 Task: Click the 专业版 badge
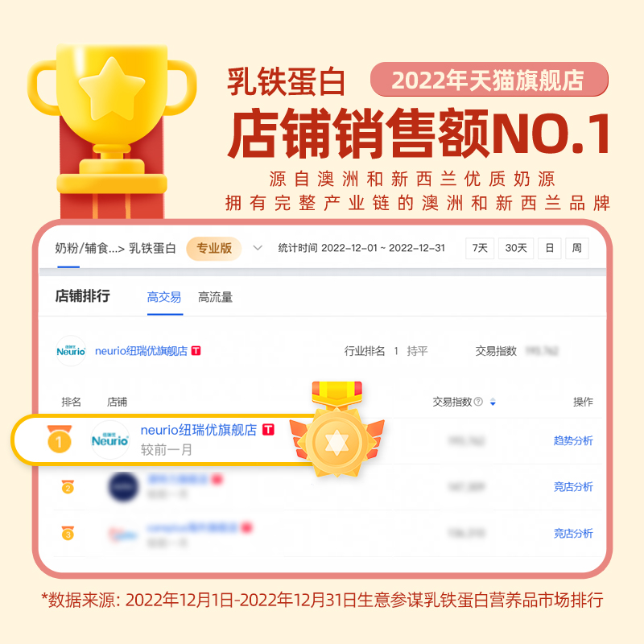[x=214, y=248]
